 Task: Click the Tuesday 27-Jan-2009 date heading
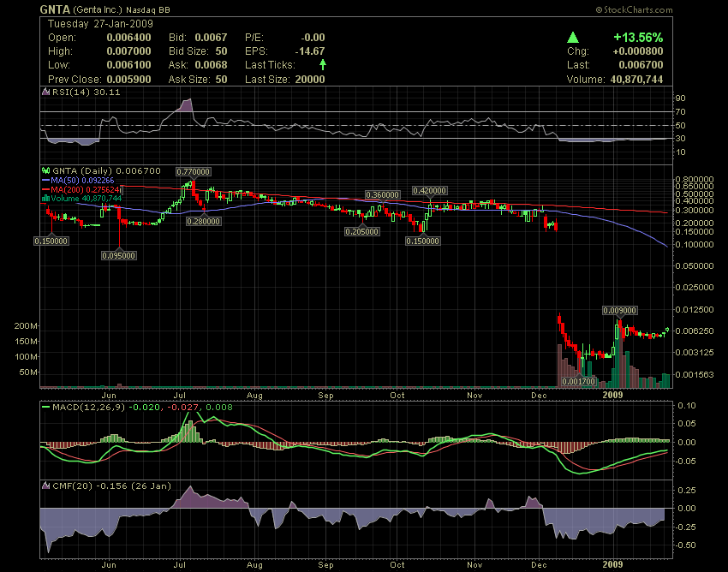[x=92, y=24]
